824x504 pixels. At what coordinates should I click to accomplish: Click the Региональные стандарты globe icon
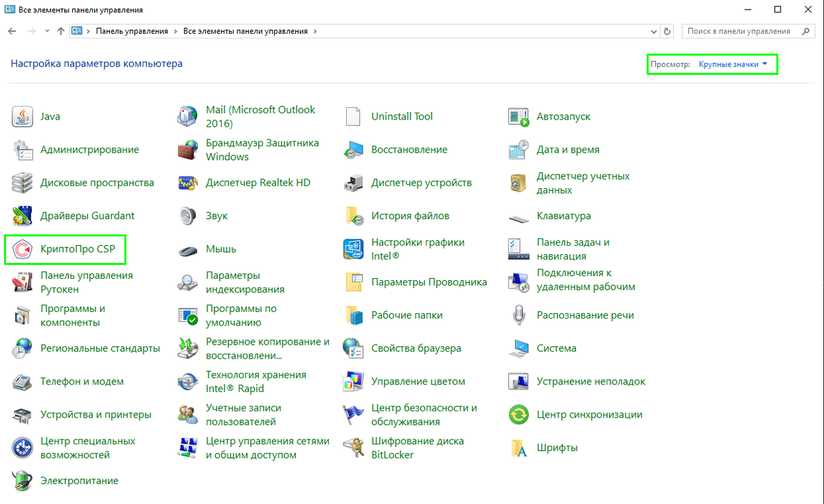coord(23,348)
